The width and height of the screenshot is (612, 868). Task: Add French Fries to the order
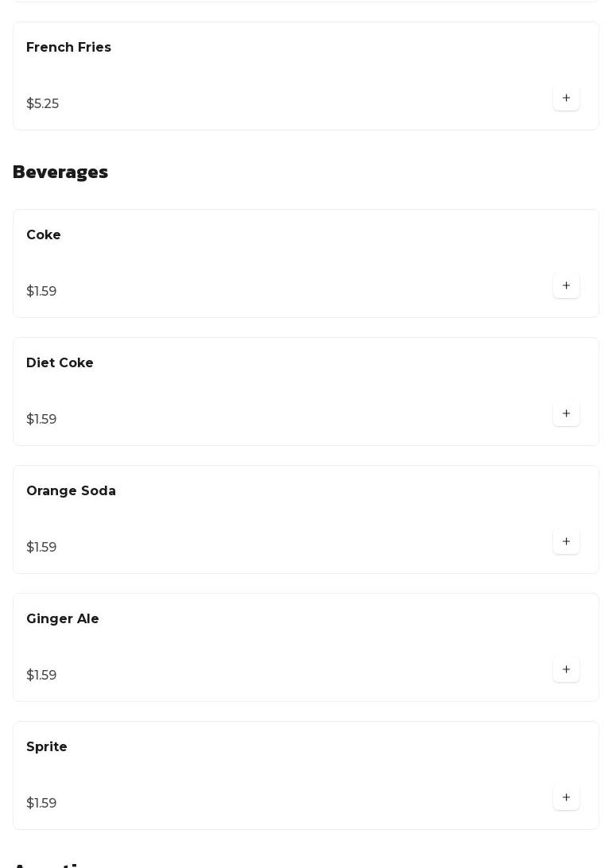coord(566,99)
